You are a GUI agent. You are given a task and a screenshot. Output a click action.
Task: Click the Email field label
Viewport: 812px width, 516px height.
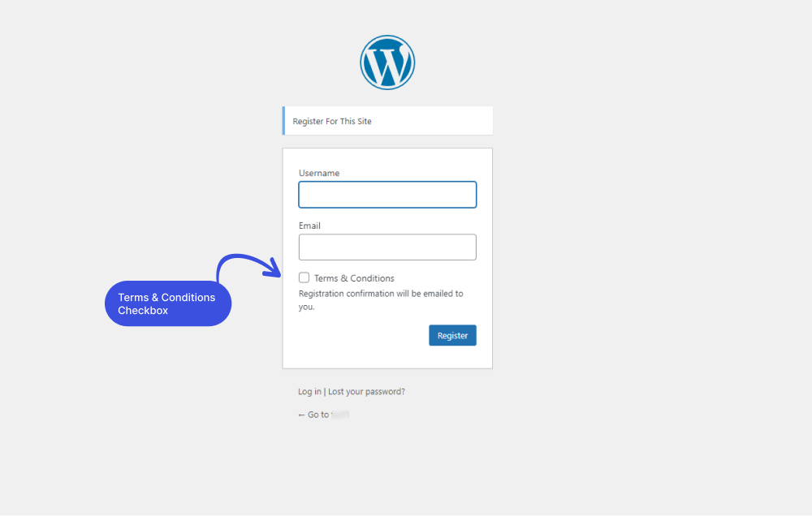[x=309, y=226]
